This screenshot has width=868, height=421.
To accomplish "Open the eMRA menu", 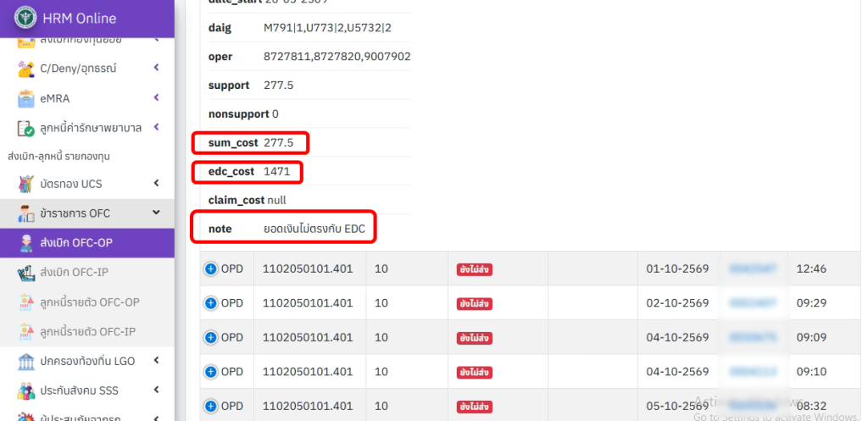I will [87, 98].
